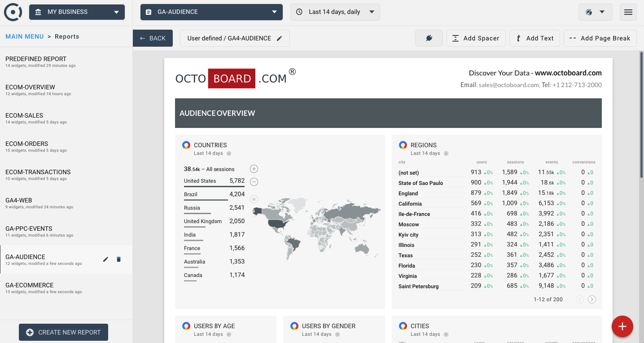The image size is (644, 343).
Task: Click California region row
Action: coord(497,203)
